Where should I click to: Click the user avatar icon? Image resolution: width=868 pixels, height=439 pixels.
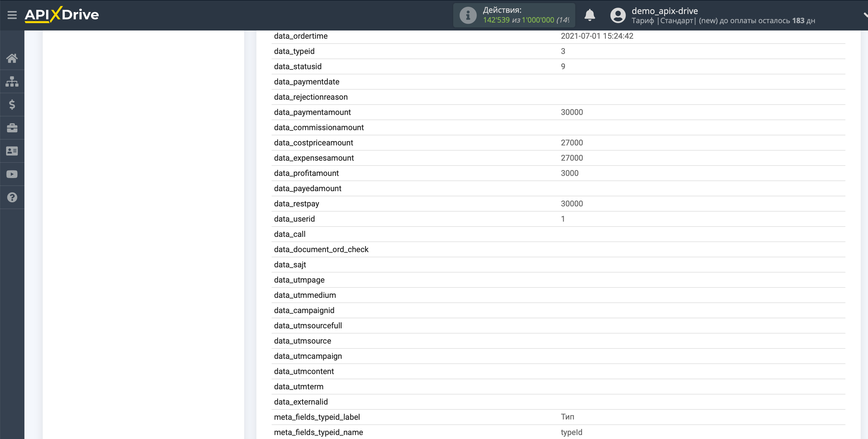coord(618,15)
